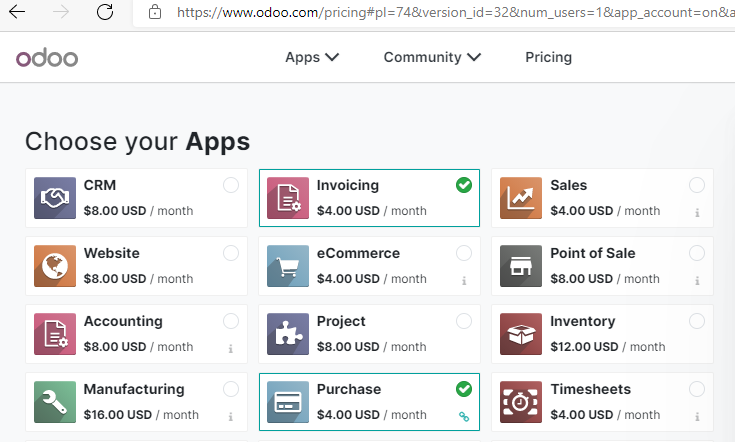Click the Purchase app title

(x=349, y=389)
